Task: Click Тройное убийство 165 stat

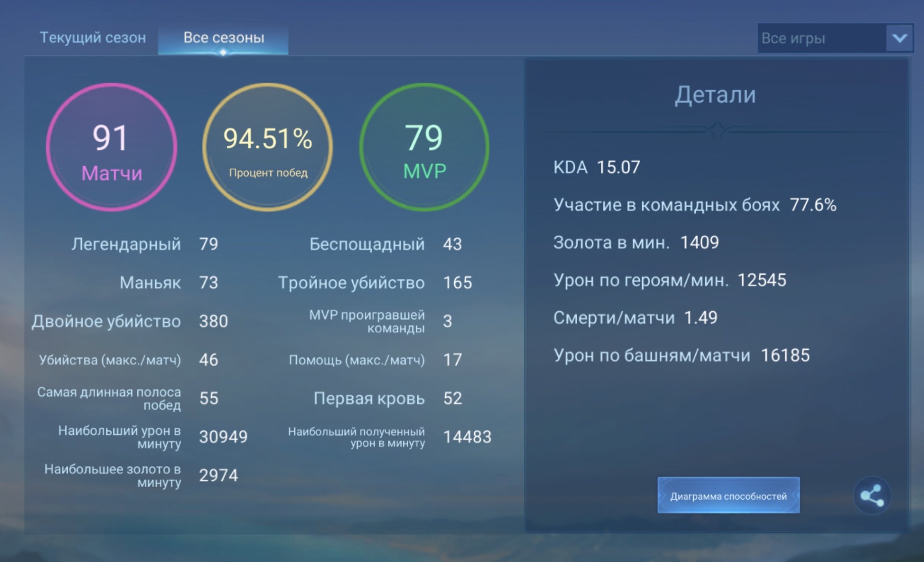Action: [x=375, y=283]
